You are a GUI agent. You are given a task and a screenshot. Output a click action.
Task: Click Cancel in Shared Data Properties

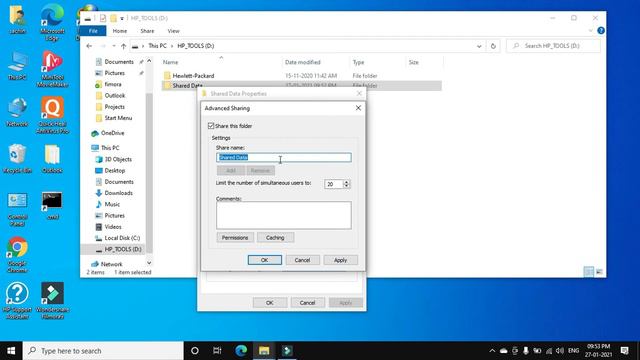tap(307, 303)
